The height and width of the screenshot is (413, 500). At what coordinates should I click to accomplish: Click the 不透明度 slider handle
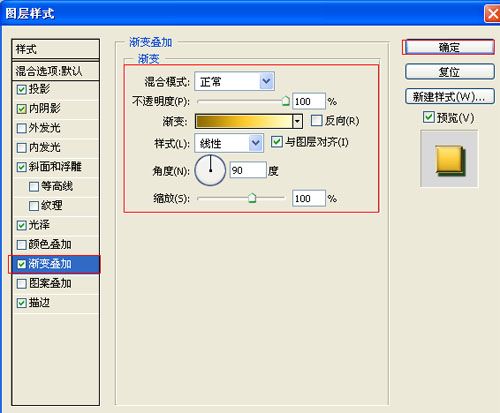pos(285,101)
